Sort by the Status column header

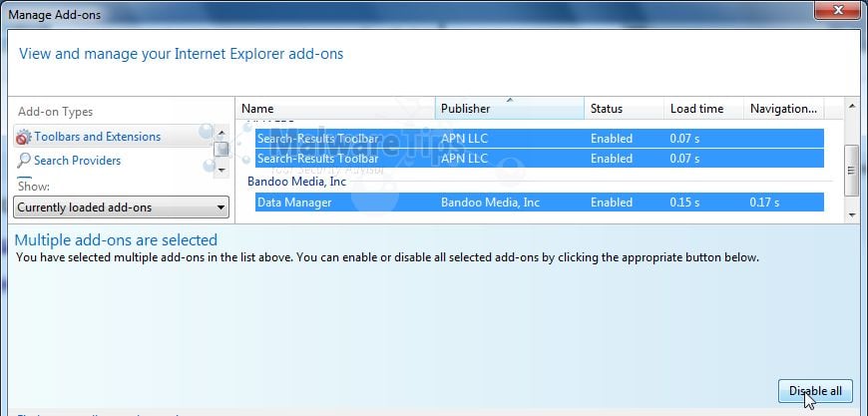[624, 109]
